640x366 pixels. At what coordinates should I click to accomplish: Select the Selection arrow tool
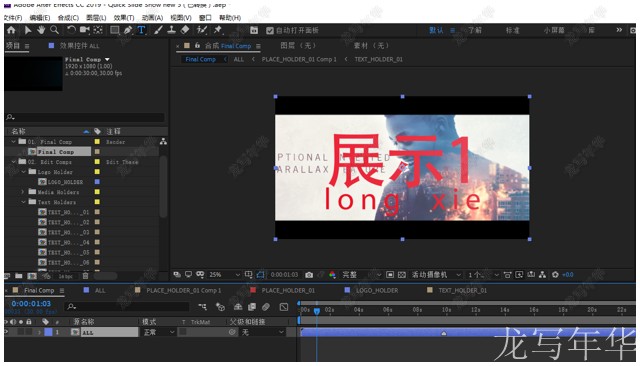[28, 30]
